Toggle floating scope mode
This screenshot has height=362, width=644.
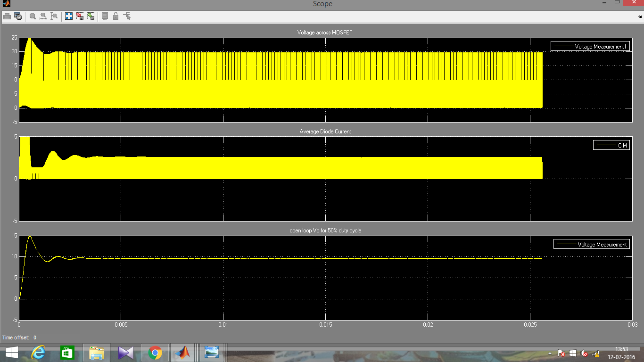[104, 16]
